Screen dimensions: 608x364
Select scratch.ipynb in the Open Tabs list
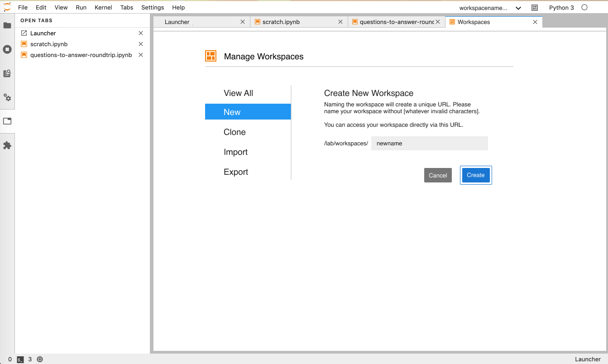pos(49,44)
